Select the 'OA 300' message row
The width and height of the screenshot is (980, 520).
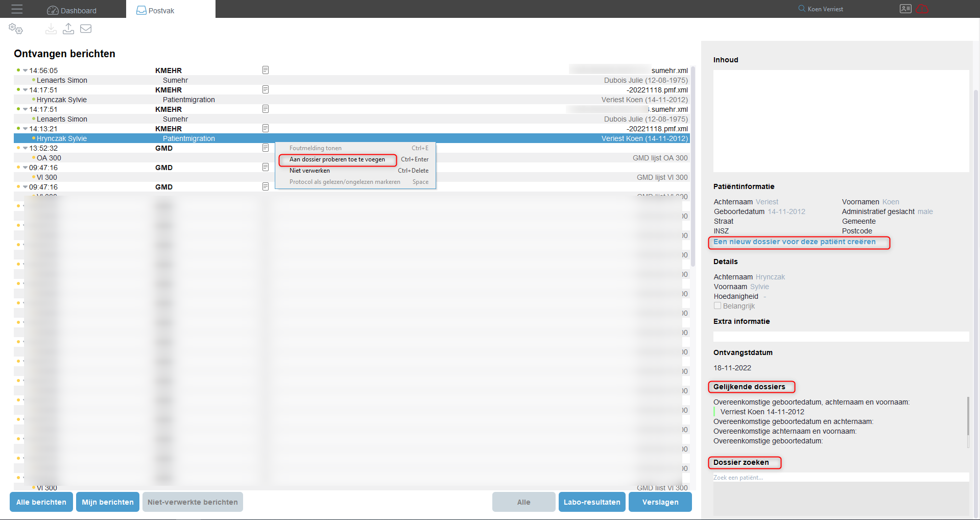(351, 158)
